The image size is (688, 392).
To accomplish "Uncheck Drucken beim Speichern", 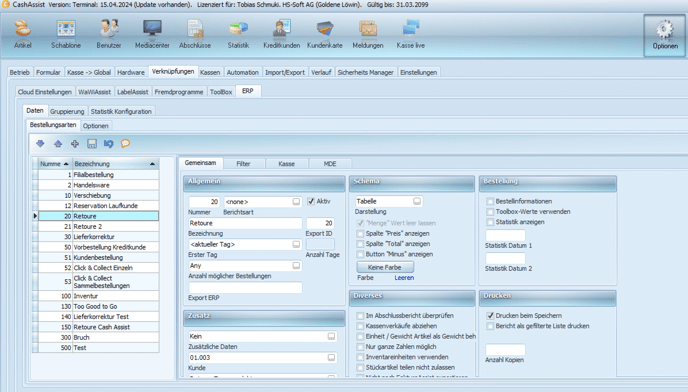I will click(490, 316).
